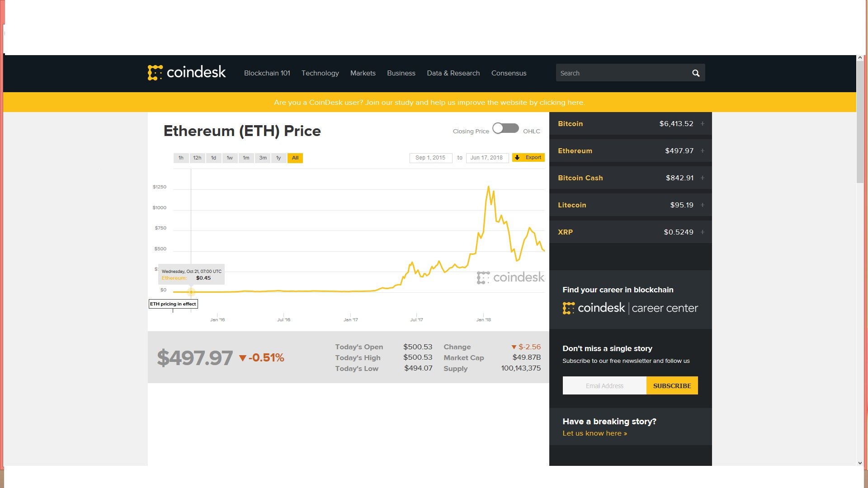The width and height of the screenshot is (868, 488).
Task: Click the page scrollbar up arrow
Action: (x=860, y=58)
